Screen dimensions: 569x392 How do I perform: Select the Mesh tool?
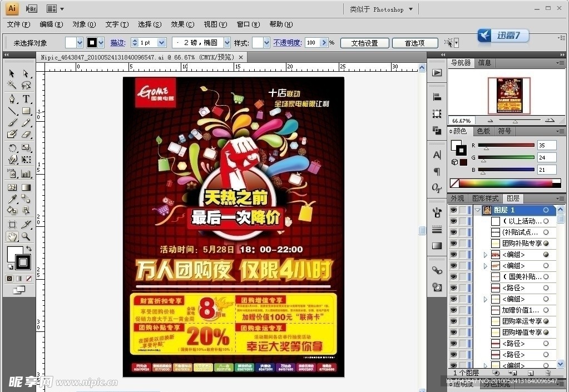click(x=12, y=187)
